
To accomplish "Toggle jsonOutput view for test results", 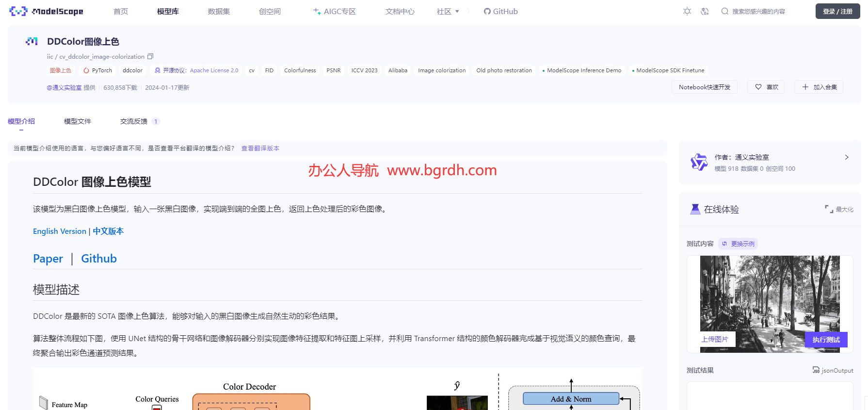I will (833, 370).
